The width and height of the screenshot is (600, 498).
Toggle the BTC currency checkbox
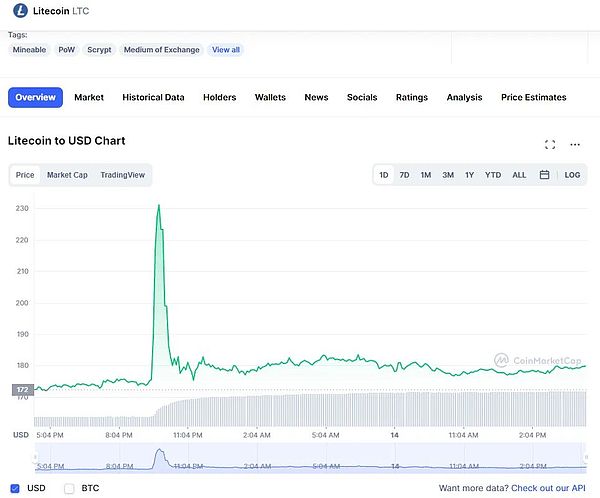click(x=69, y=488)
